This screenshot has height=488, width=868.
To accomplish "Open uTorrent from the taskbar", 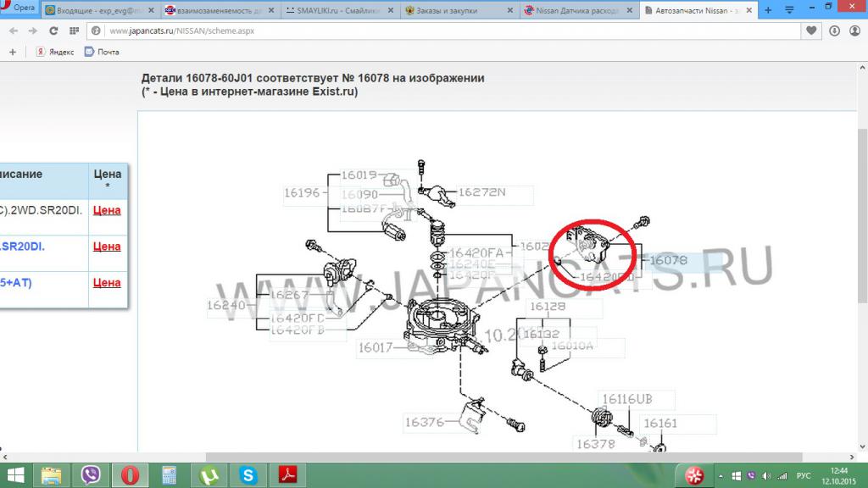I will pyautogui.click(x=209, y=475).
